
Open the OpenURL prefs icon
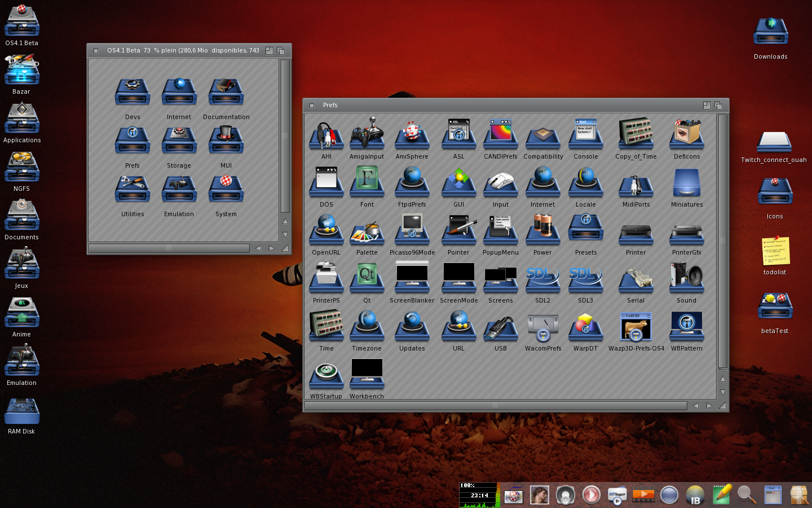[x=326, y=231]
